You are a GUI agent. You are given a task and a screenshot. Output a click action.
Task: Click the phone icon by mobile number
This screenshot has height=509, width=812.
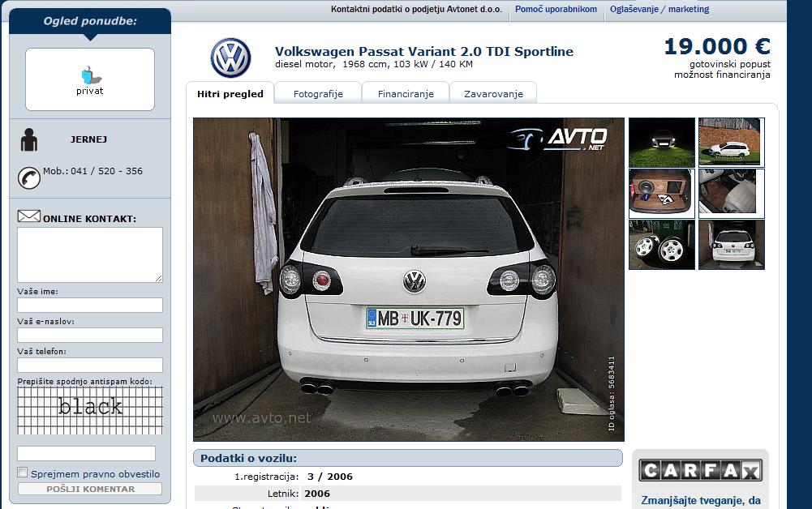pyautogui.click(x=29, y=178)
